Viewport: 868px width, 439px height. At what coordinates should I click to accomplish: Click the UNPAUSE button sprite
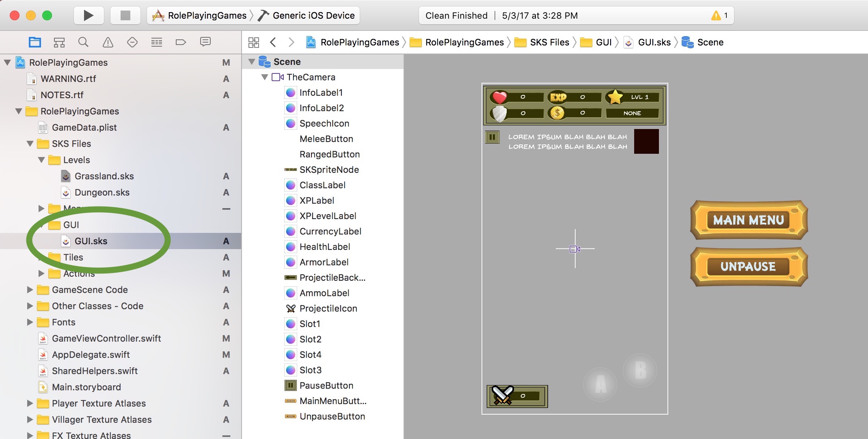tap(748, 267)
